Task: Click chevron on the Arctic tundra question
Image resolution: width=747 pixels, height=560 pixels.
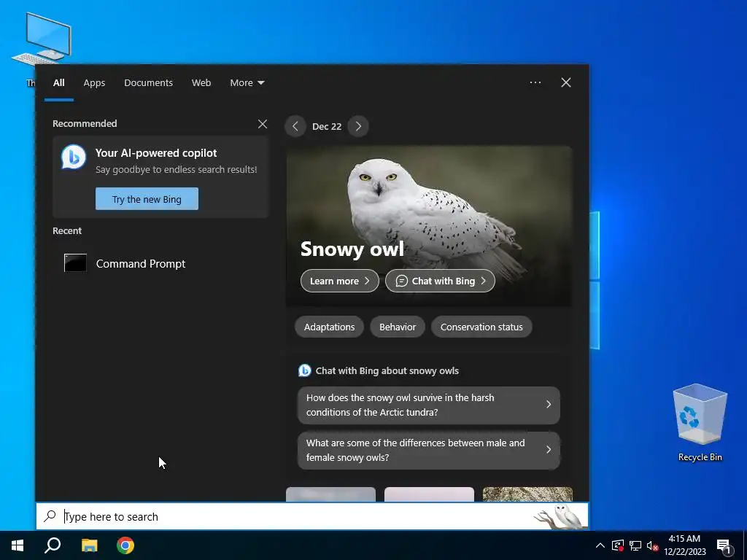Action: pos(549,405)
